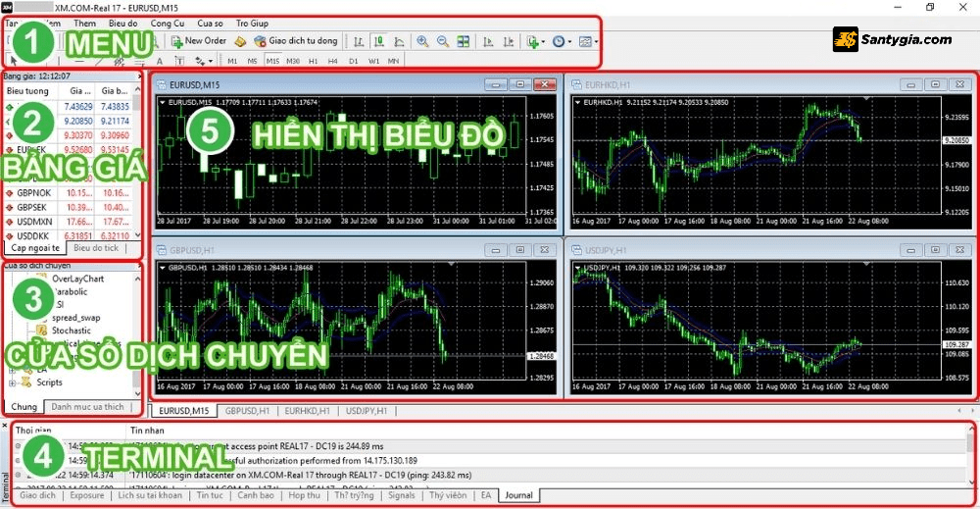980x509 pixels.
Task: Select the text label tool
Action: click(179, 61)
